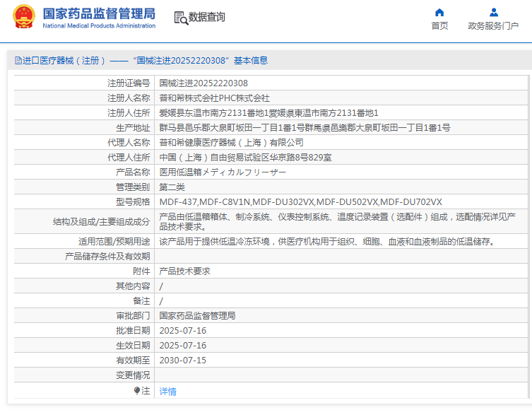The image size is (532, 410).
Task: Click product name 医用低温箱メディカルフリーザー
Action: (x=223, y=172)
